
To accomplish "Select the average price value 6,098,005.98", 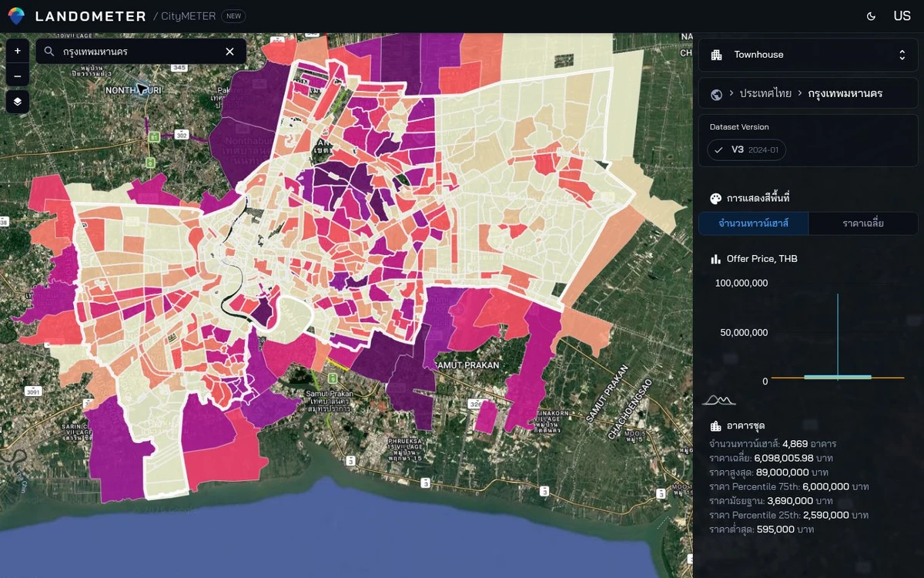I will point(785,458).
